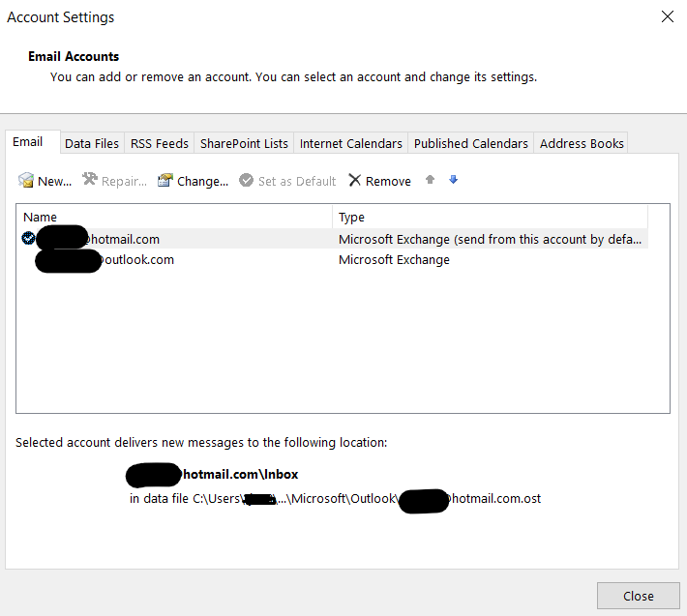Click the New... label text
This screenshot has width=687, height=616.
pyautogui.click(x=55, y=181)
